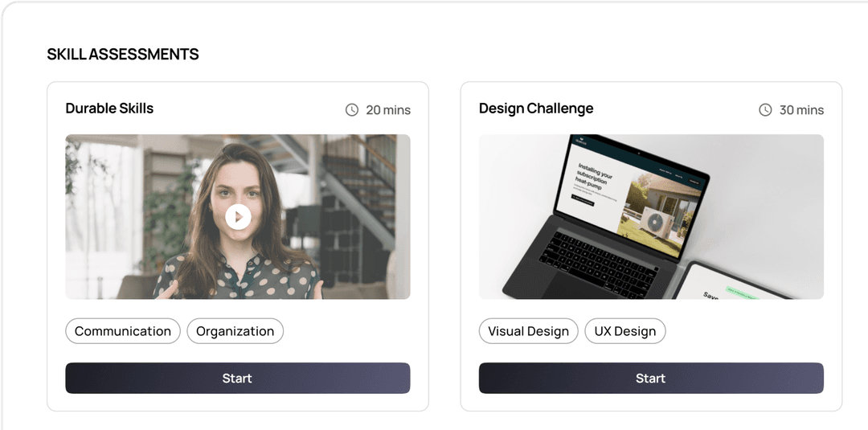
Task: Click the Design Challenge card title
Action: pos(536,109)
